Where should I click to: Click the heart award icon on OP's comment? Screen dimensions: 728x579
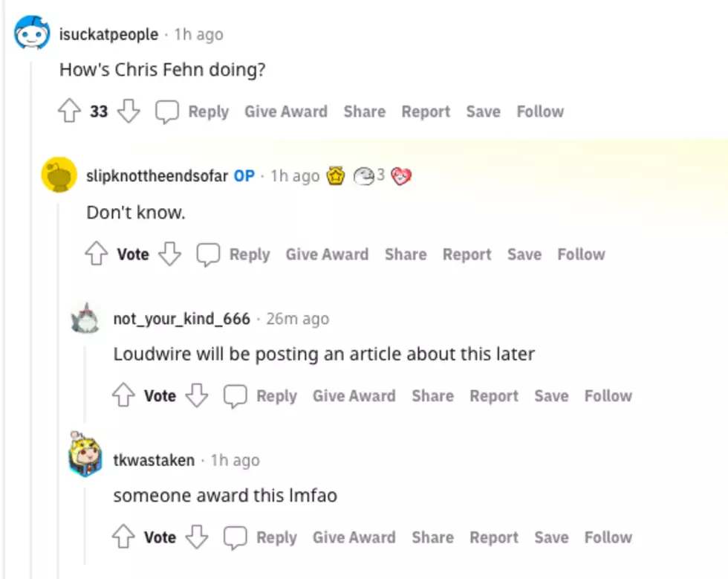pos(401,175)
